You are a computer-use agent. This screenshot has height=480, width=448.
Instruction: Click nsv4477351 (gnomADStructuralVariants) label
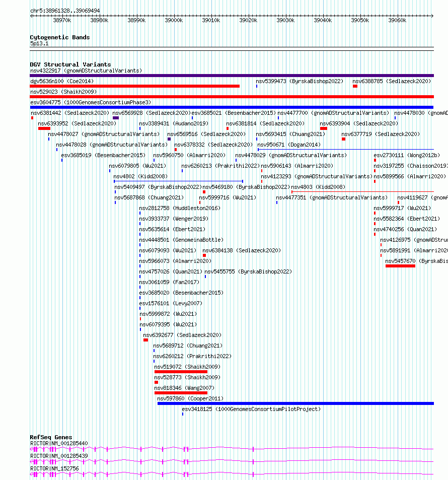click(332, 198)
